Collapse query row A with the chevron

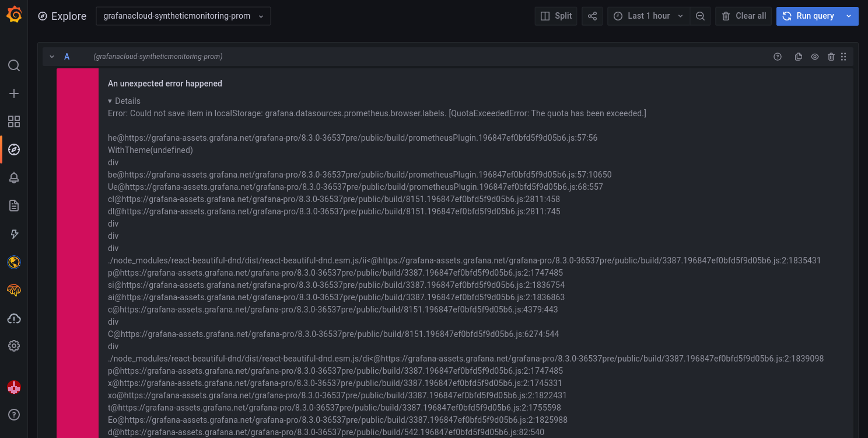52,57
